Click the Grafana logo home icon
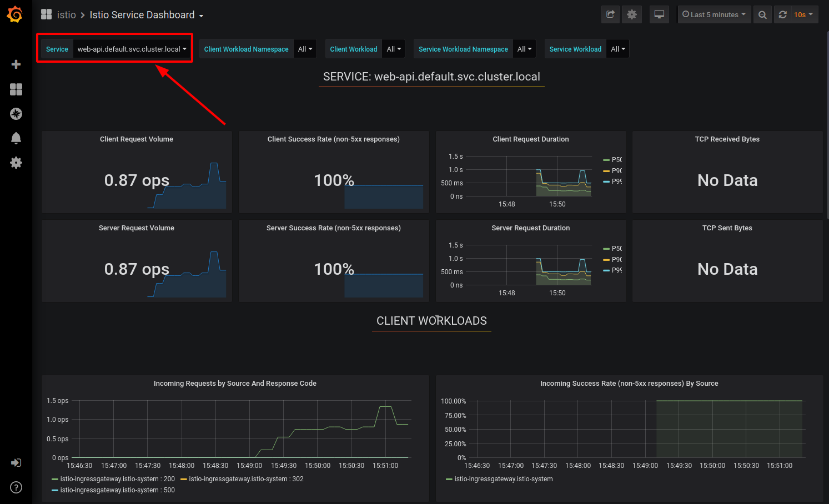Viewport: 829px width, 504px height. (15, 14)
